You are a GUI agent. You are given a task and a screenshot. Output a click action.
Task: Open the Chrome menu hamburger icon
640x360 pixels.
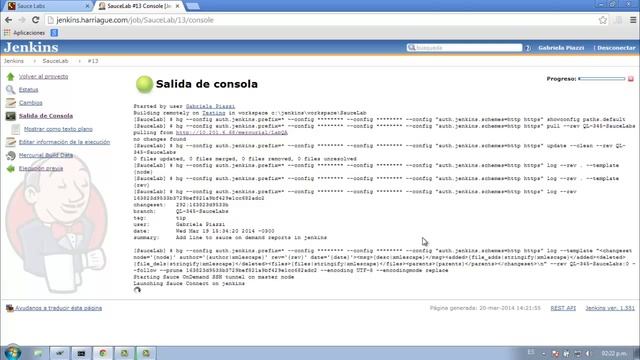point(633,20)
